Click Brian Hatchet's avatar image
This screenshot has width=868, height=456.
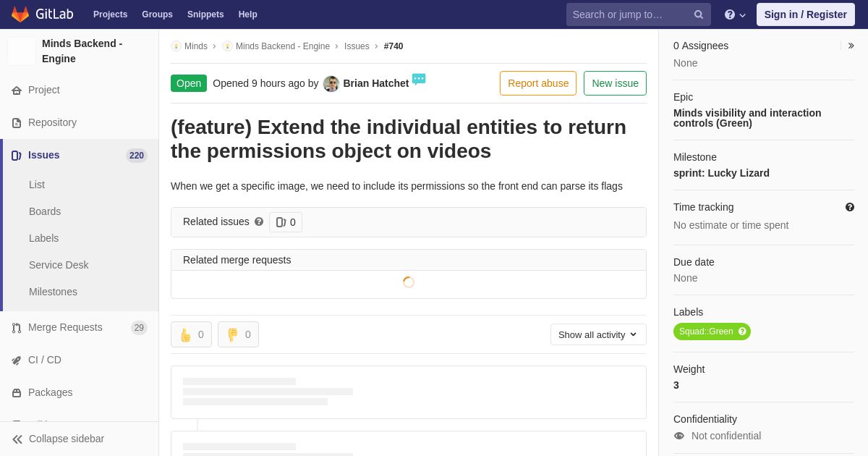(x=331, y=84)
